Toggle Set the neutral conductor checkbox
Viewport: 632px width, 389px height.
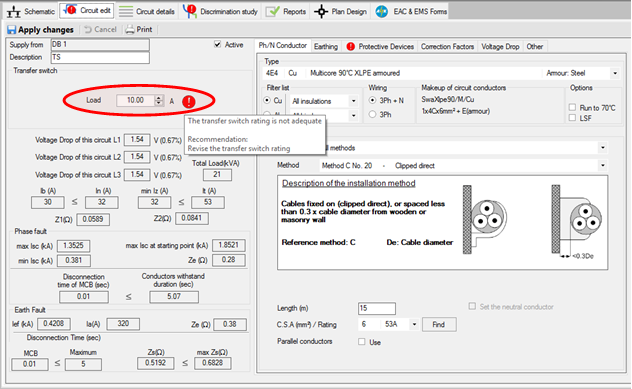[x=472, y=306]
